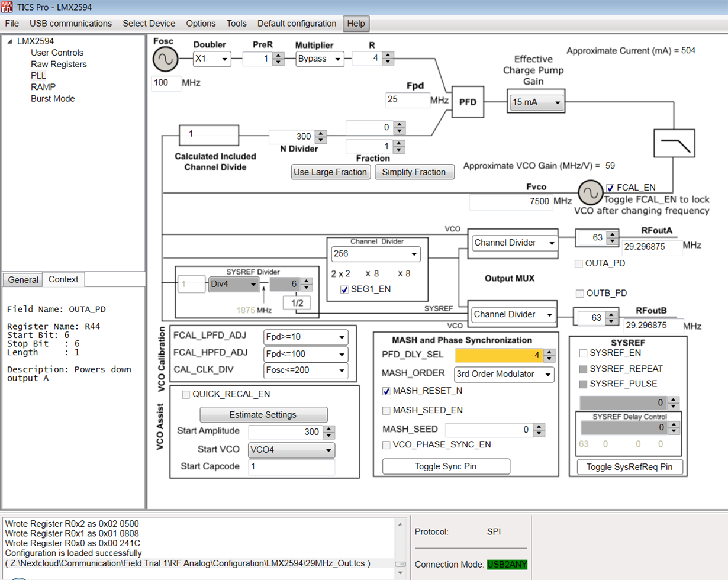Viewport: 728px width, 580px height.
Task: Click the Fpd value field
Action: click(408, 100)
